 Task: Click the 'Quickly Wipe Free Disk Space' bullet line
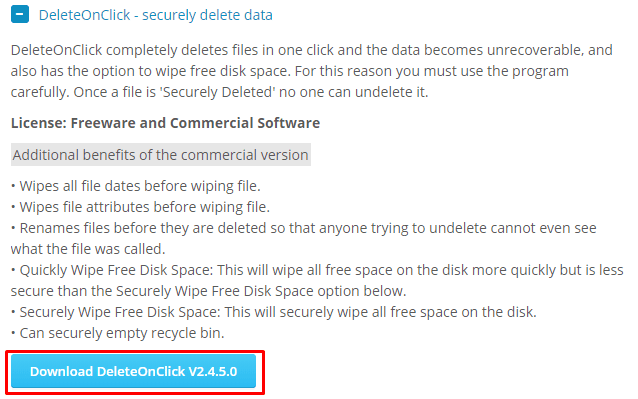coord(317,270)
